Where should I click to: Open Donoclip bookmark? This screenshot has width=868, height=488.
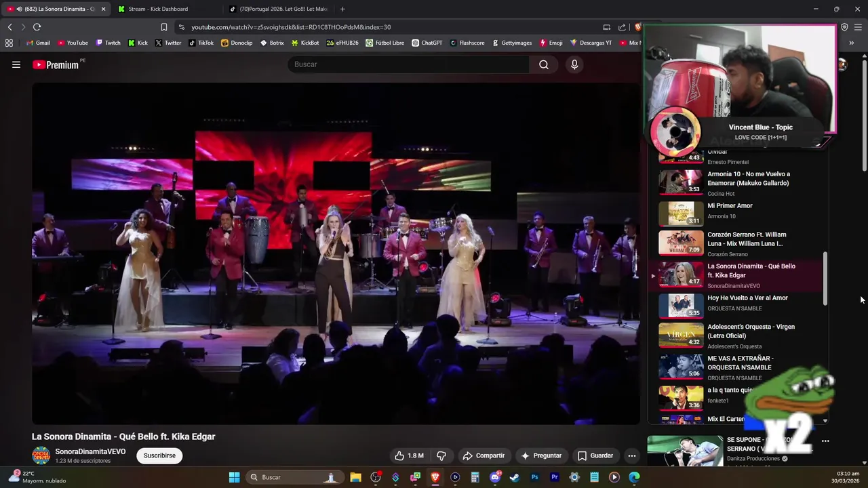click(x=237, y=43)
